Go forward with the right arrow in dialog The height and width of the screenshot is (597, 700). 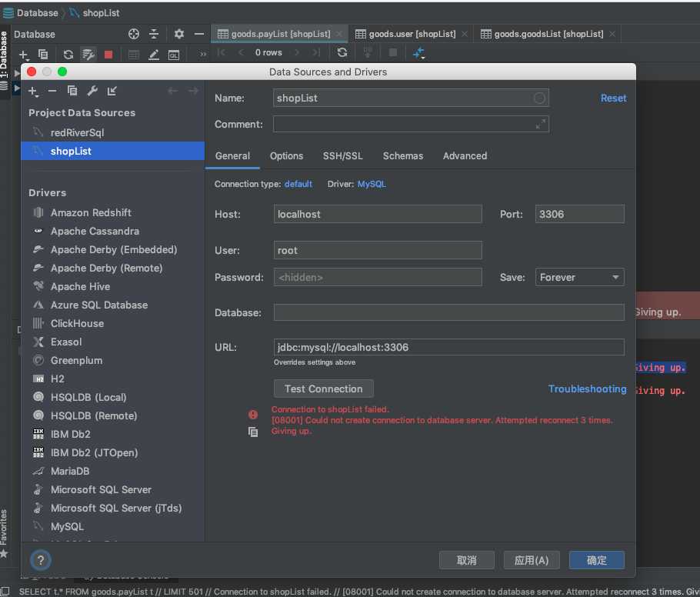pos(193,91)
